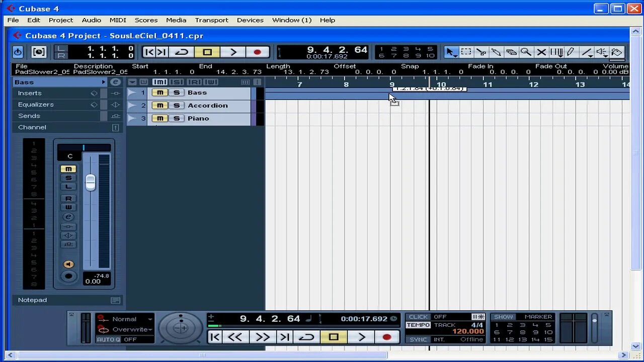Click the pan control above channel fader
The image size is (644, 362).
click(84, 147)
